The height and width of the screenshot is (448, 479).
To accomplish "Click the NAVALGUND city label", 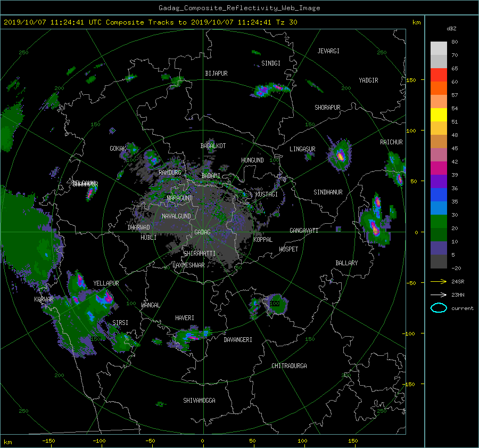I will (x=176, y=216).
